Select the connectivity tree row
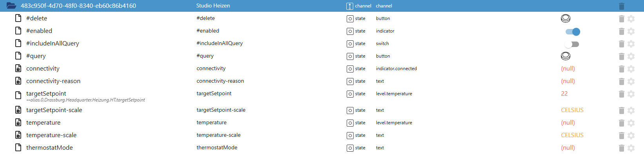 click(322, 69)
